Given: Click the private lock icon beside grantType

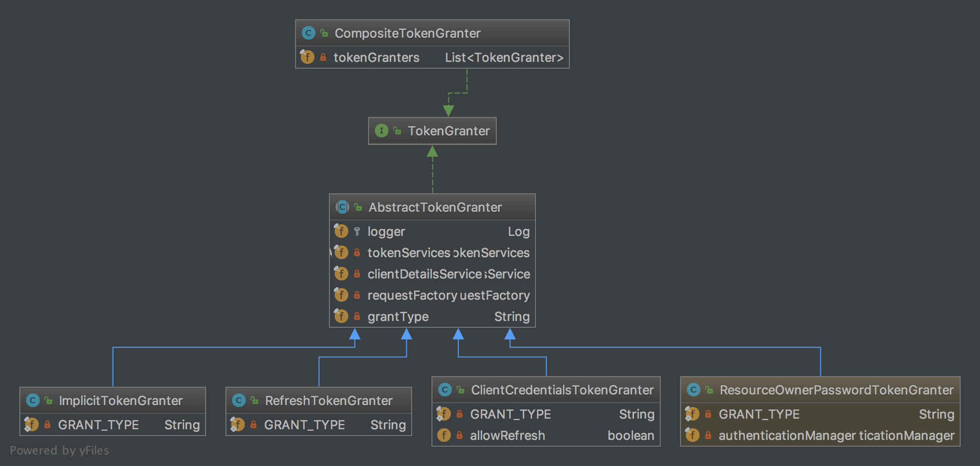Looking at the screenshot, I should (357, 316).
